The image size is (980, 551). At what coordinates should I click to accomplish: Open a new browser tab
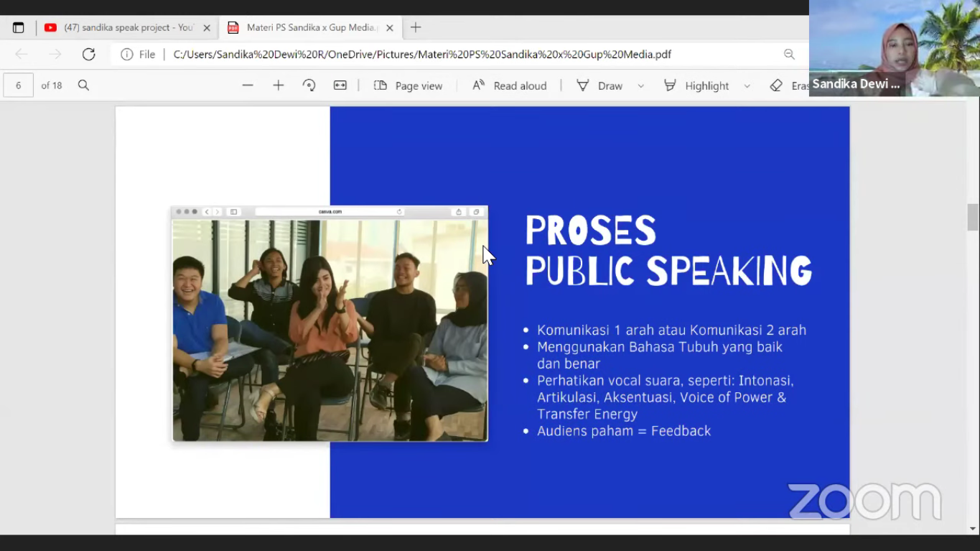coord(416,28)
